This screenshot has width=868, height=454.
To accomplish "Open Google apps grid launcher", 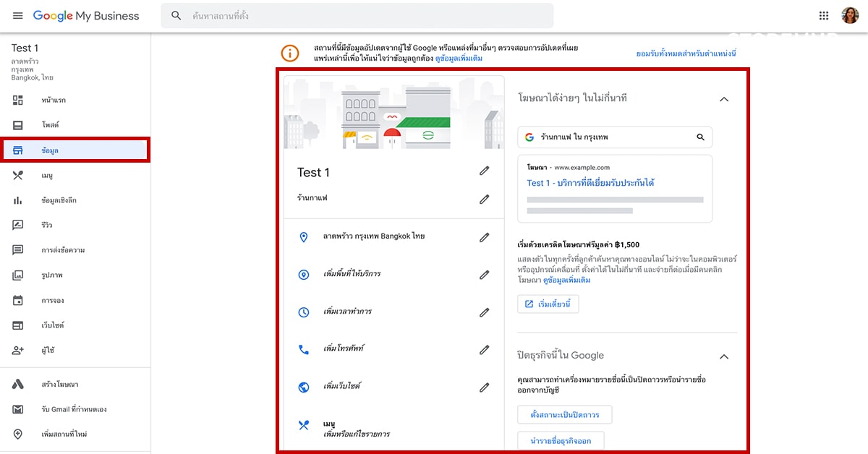I will coord(824,15).
